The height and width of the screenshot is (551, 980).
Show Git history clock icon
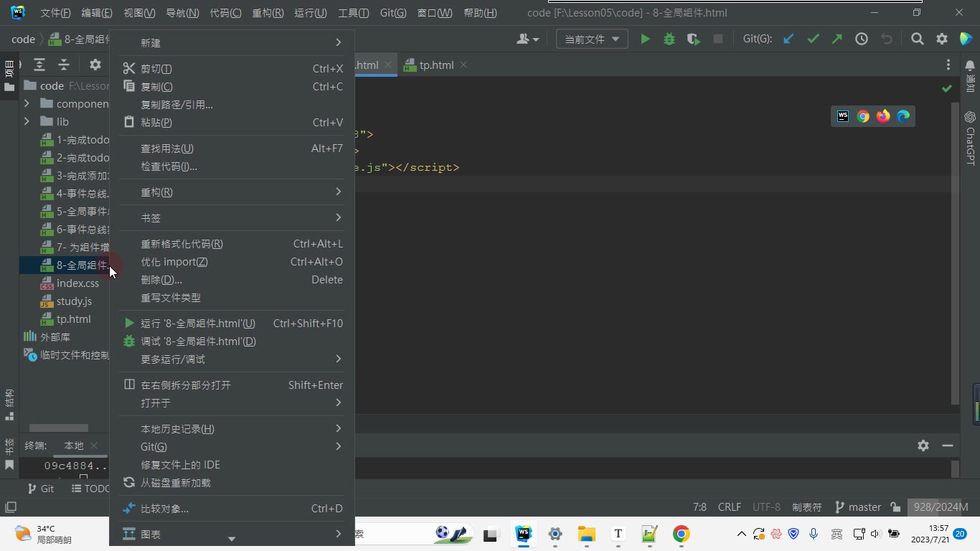click(x=862, y=39)
